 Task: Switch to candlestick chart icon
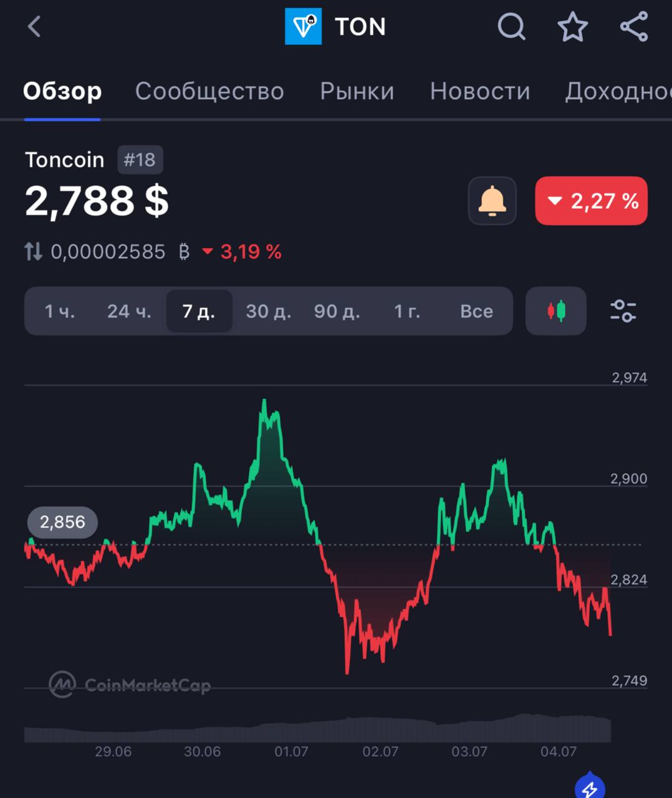[x=556, y=310]
